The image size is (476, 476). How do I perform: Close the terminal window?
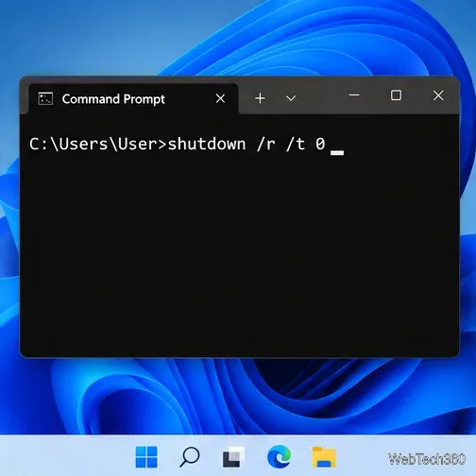coord(438,95)
